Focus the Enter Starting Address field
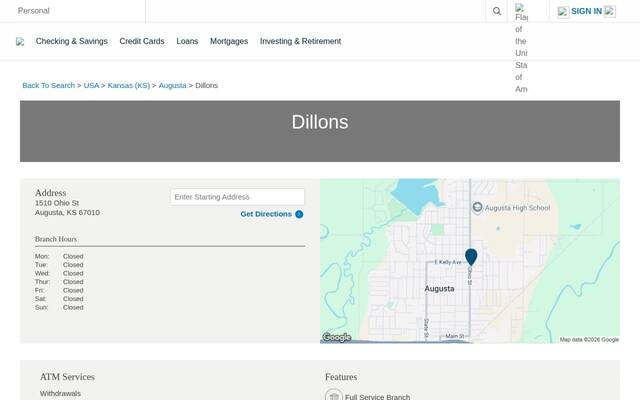This screenshot has width=640, height=400. point(237,197)
